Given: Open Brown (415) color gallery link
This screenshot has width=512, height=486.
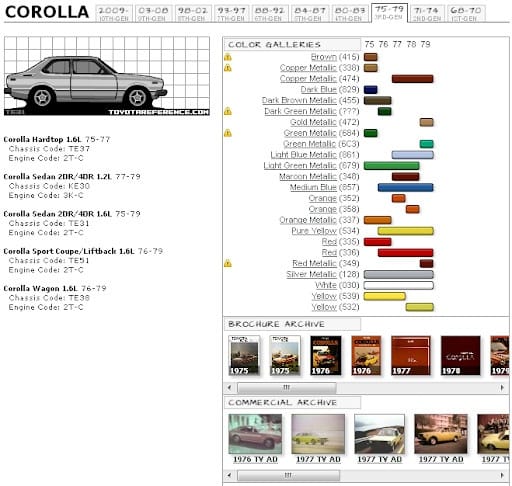Looking at the screenshot, I should pos(323,57).
